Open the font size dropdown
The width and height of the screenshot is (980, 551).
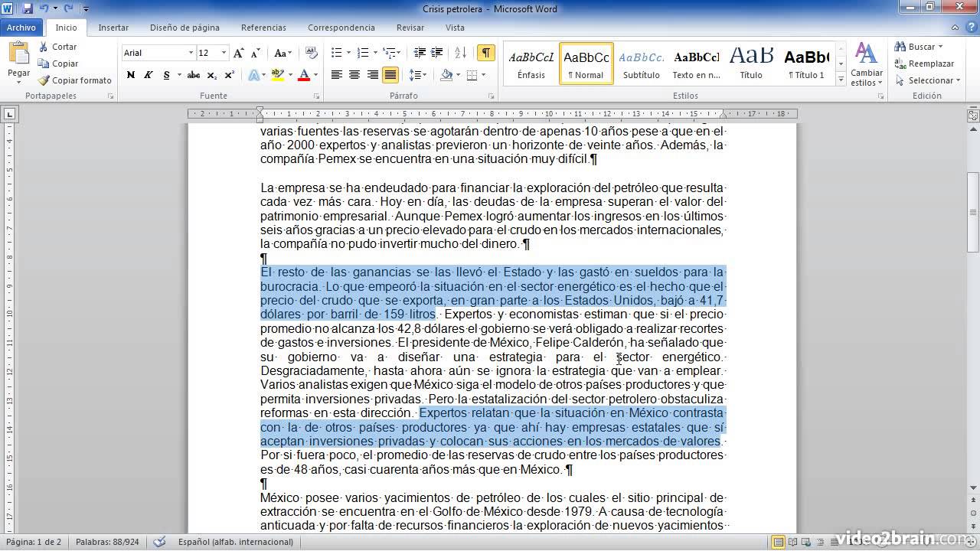224,53
